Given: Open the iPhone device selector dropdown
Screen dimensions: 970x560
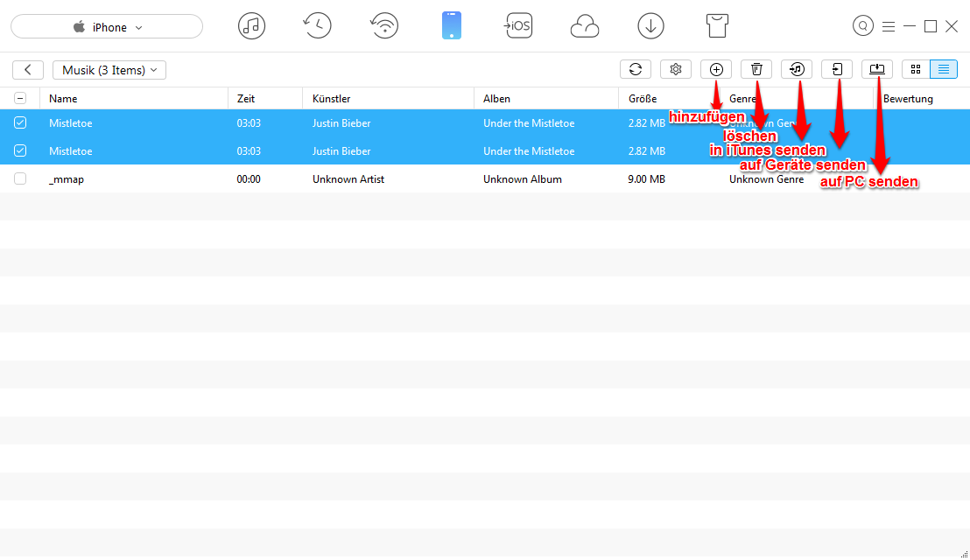Looking at the screenshot, I should pyautogui.click(x=106, y=26).
